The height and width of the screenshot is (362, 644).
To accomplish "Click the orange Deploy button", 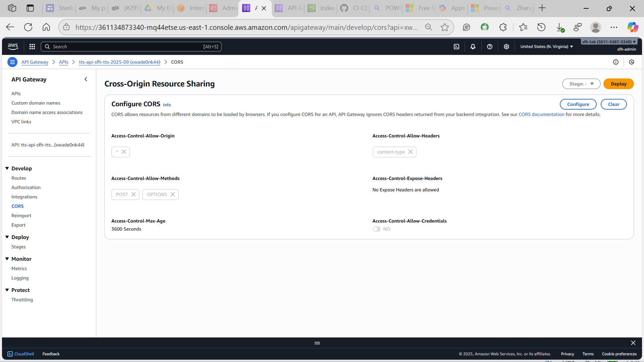I will pos(619,84).
